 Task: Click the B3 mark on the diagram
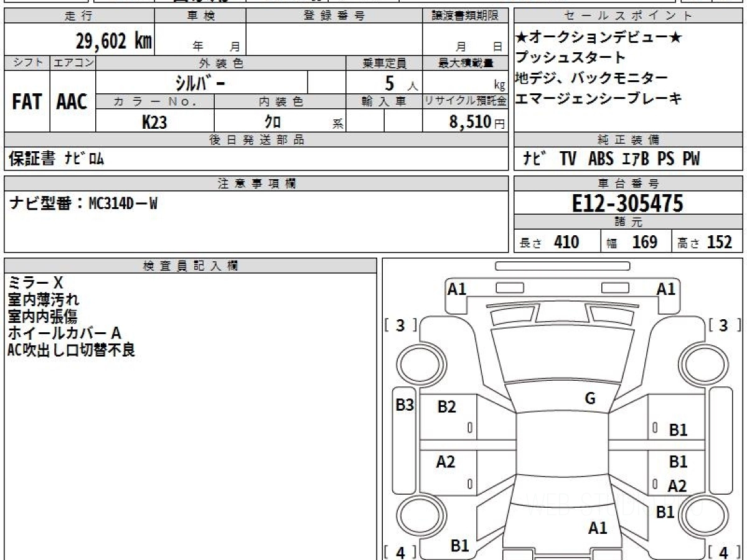pyautogui.click(x=405, y=405)
